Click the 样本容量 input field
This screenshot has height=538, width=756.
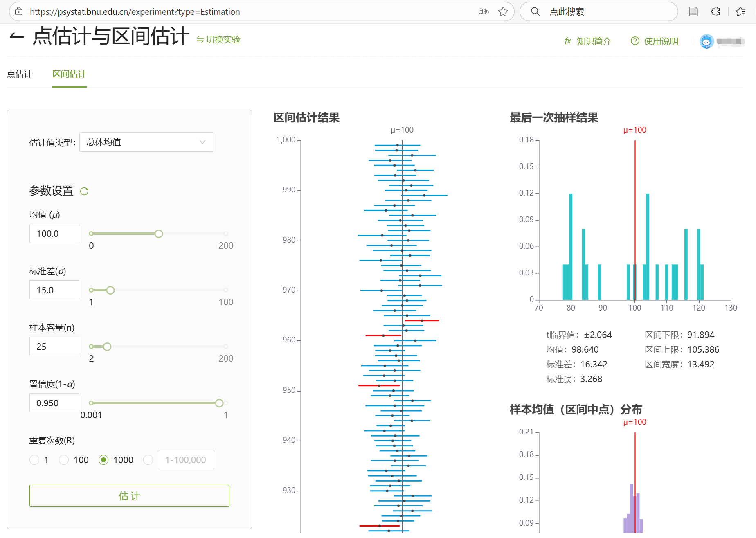click(54, 347)
